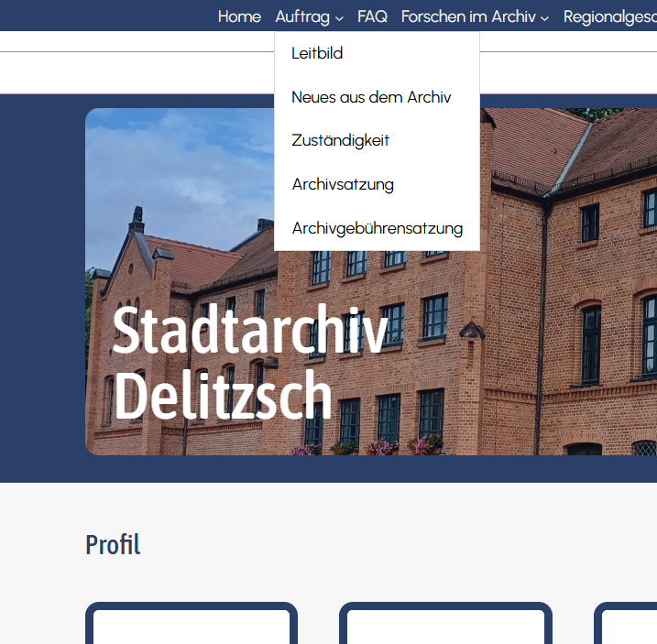Click the word Delitzsch in hero title
The height and width of the screenshot is (644, 657).
223,398
